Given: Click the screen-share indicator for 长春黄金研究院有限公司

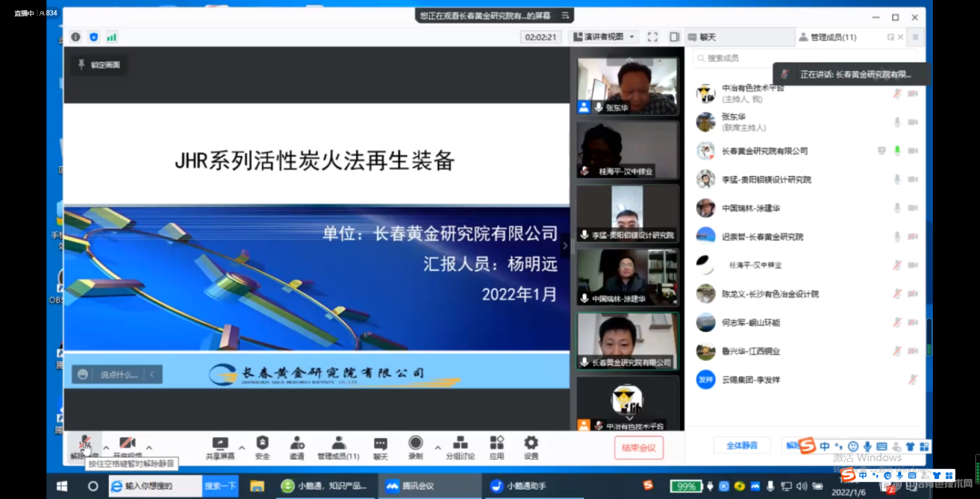Looking at the screenshot, I should coord(881,151).
